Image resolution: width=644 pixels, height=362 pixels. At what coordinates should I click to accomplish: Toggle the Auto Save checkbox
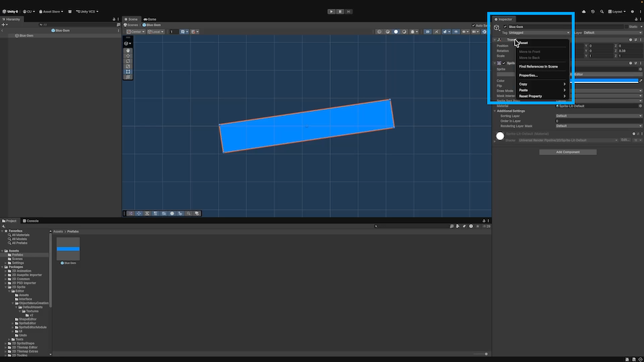pyautogui.click(x=473, y=25)
